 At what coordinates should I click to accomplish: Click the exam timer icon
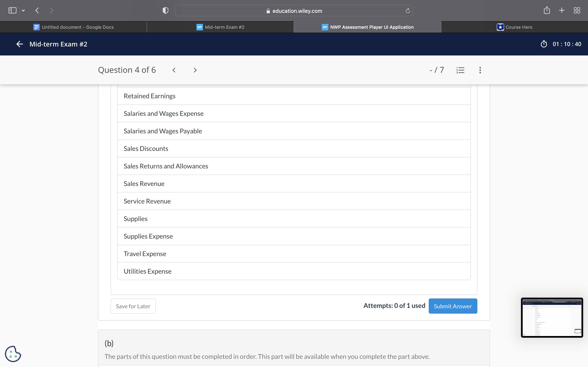544,44
